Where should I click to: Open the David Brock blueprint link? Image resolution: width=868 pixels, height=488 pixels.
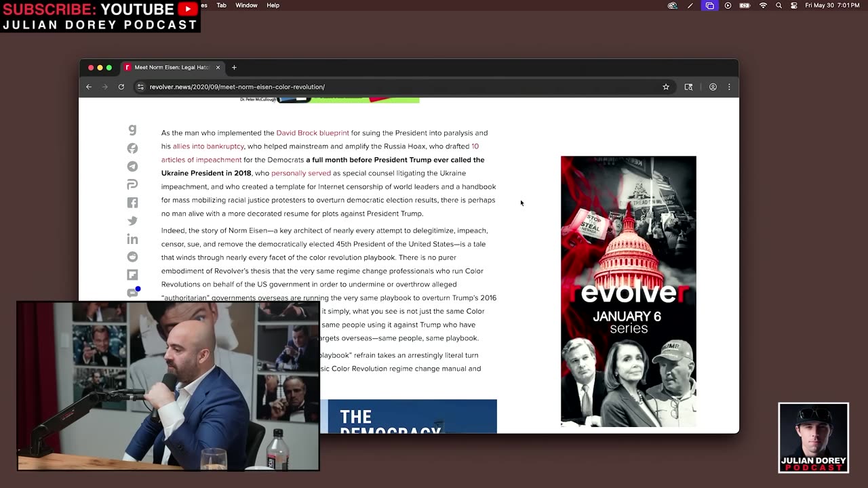click(x=313, y=133)
